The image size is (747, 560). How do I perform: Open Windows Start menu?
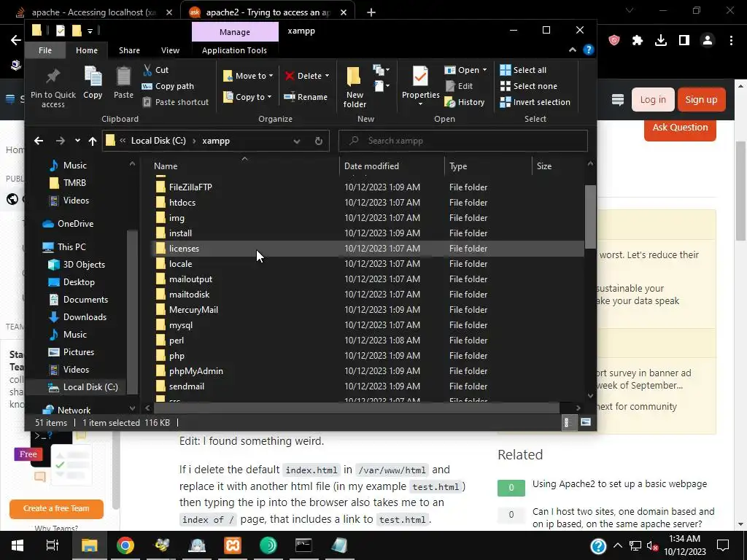[18, 545]
